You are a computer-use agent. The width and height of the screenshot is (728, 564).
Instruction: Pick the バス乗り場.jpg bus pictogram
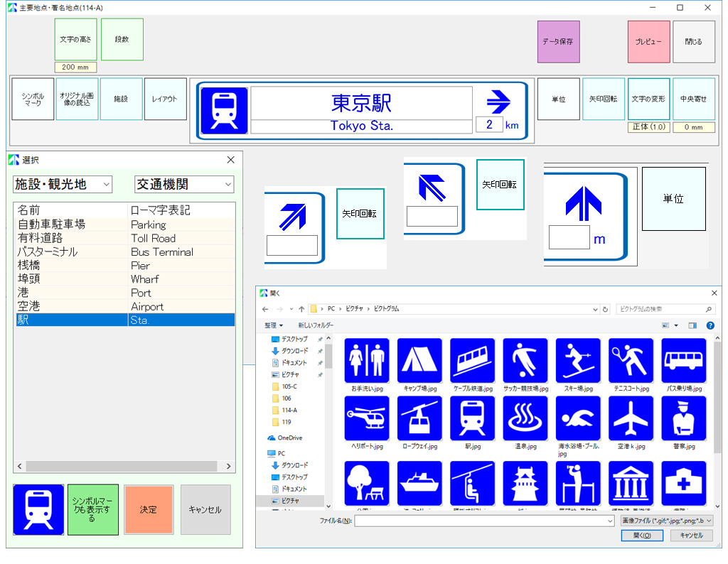click(684, 360)
